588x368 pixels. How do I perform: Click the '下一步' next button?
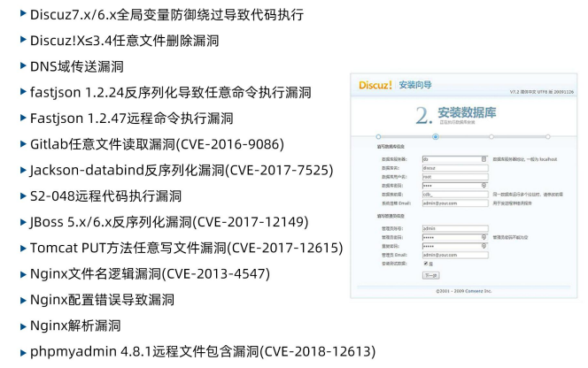(x=431, y=275)
